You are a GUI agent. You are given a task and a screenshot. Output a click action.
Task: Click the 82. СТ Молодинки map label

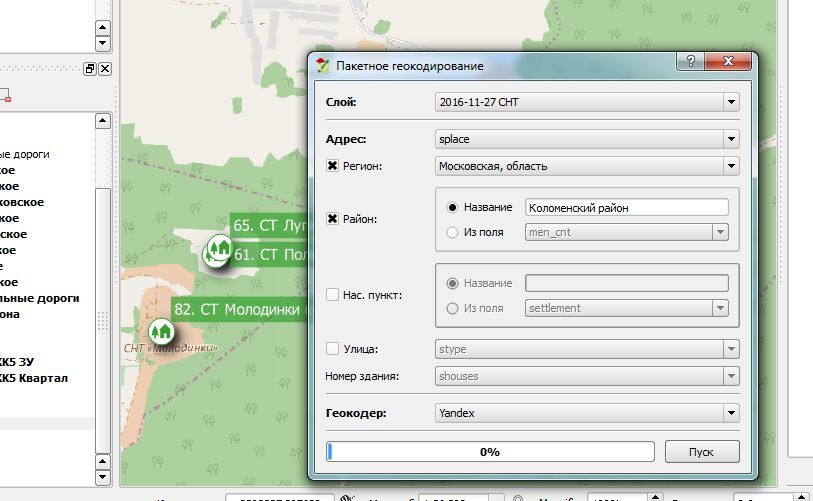[x=240, y=310]
